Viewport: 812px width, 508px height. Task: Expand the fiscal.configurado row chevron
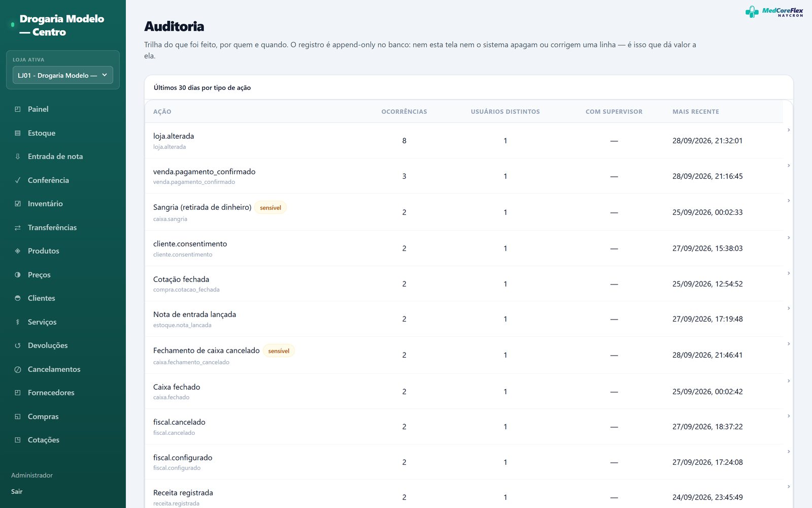pyautogui.click(x=789, y=452)
